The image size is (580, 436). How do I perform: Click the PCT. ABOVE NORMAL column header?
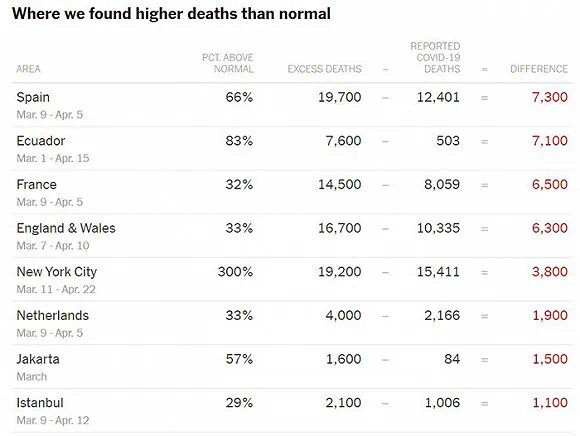click(228, 63)
